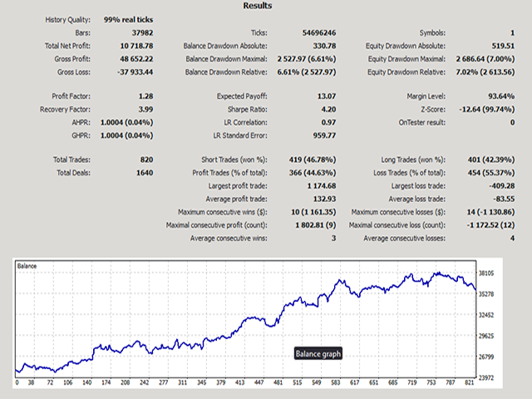Select the Expected Payoff value 13.07
The width and height of the screenshot is (532, 399).
click(327, 96)
